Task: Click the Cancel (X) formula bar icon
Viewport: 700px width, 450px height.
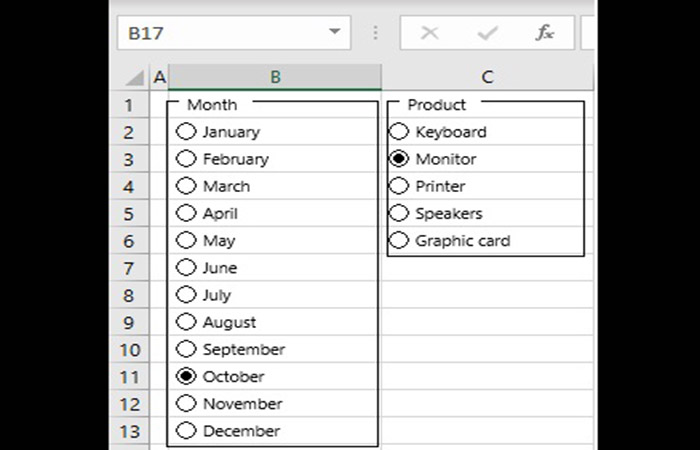Action: point(430,33)
